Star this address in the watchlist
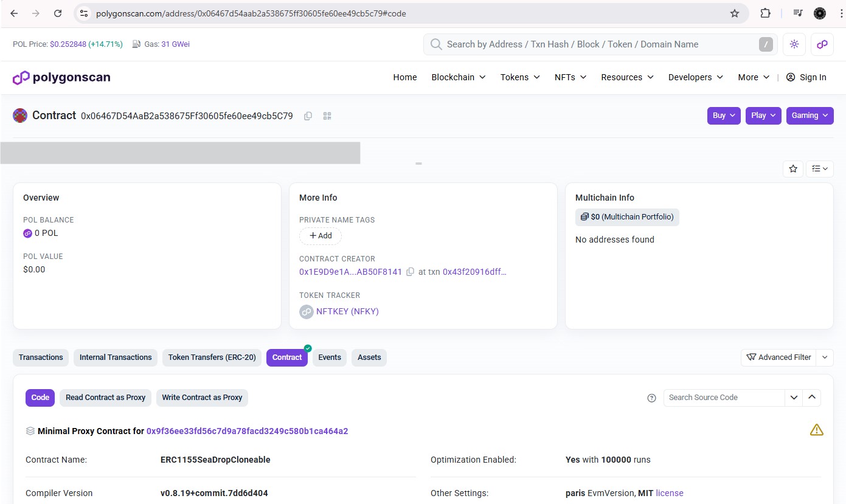The width and height of the screenshot is (846, 504). click(793, 169)
